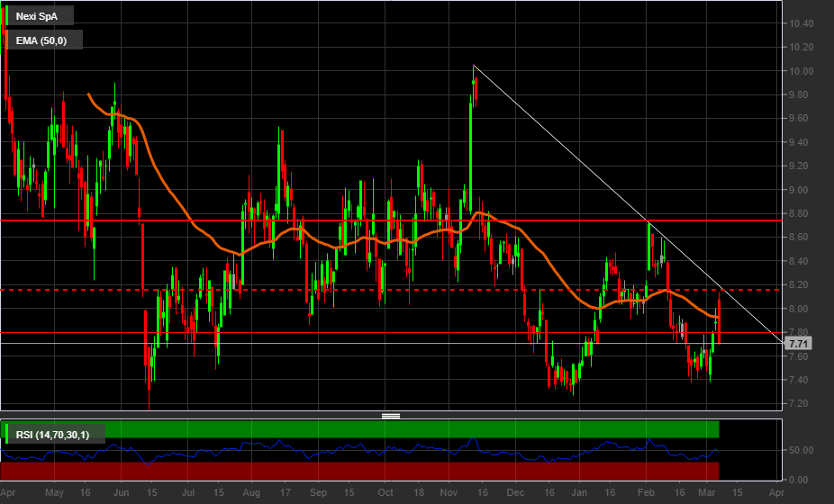Click the Nexi SpA series legend label

click(37, 16)
